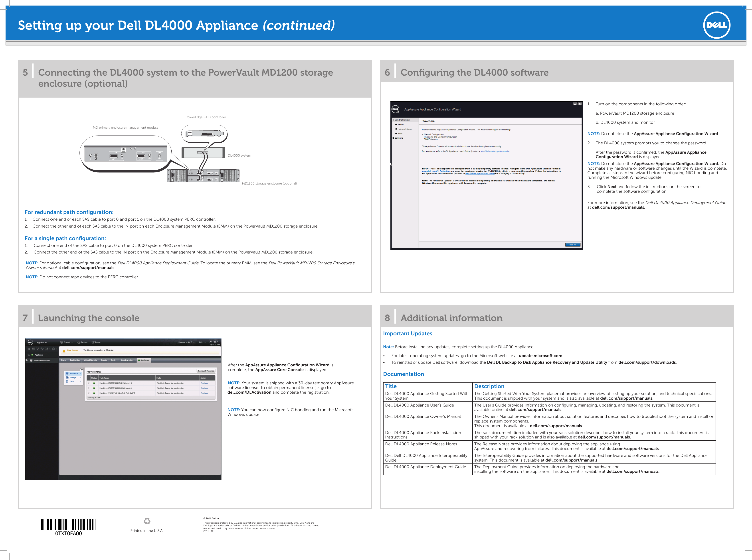The height and width of the screenshot is (560, 752).
Task: Click the Remount Volumes button
Action: [x=206, y=371]
